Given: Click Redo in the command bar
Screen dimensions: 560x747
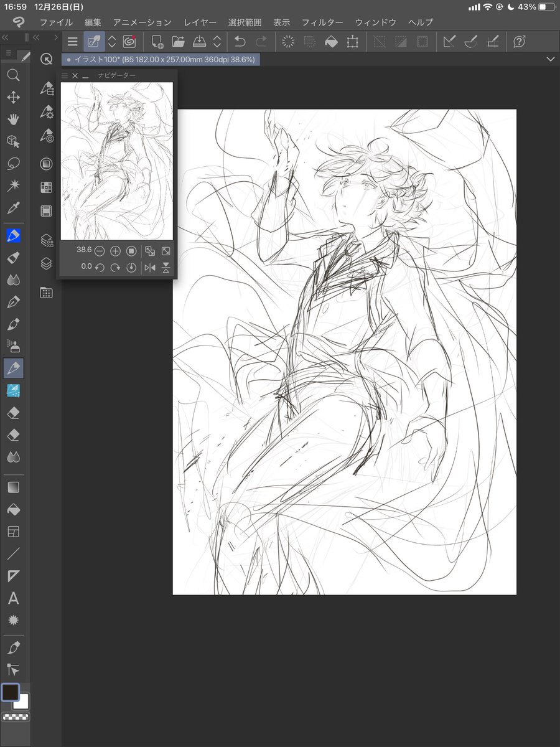Looking at the screenshot, I should [261, 42].
